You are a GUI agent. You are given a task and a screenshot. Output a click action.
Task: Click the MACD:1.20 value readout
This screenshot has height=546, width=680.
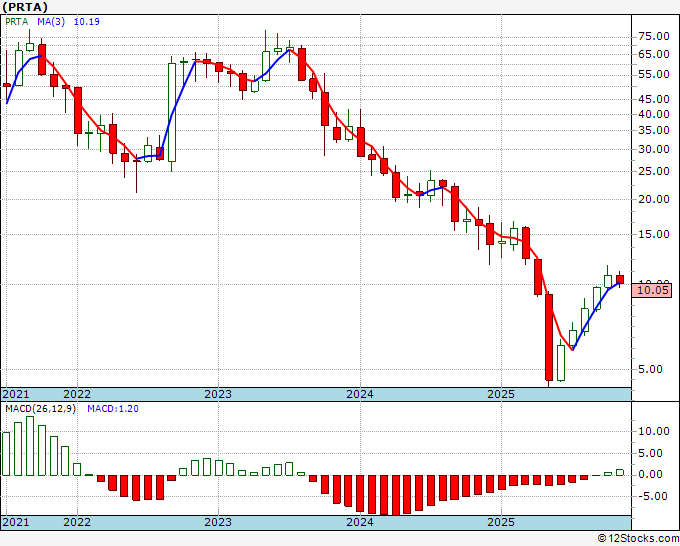coord(113,409)
